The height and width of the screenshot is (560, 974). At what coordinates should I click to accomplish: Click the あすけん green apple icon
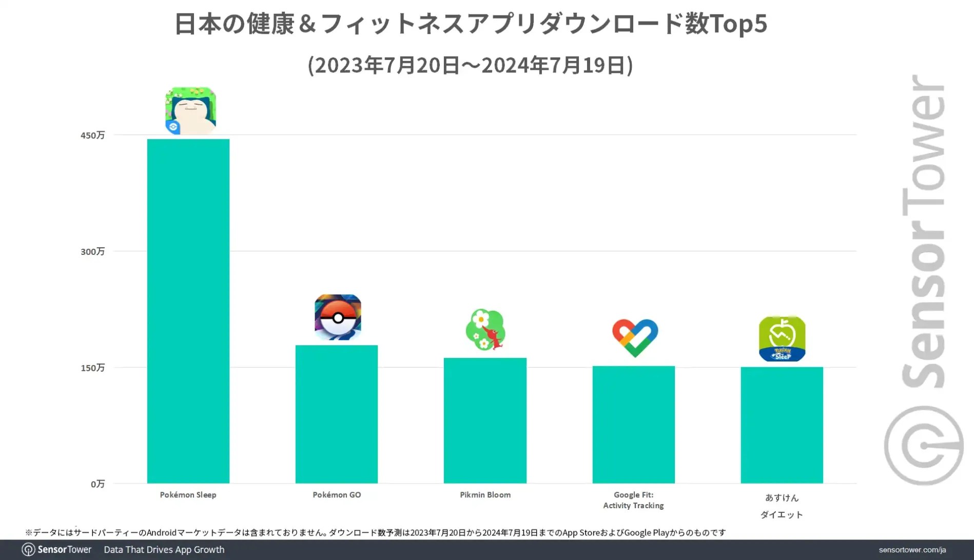tap(782, 339)
